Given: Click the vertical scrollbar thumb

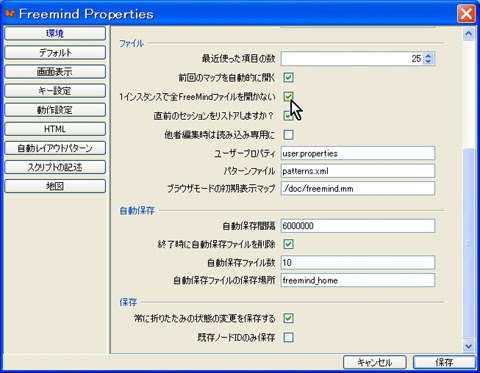Looking at the screenshot, I should (468, 244).
